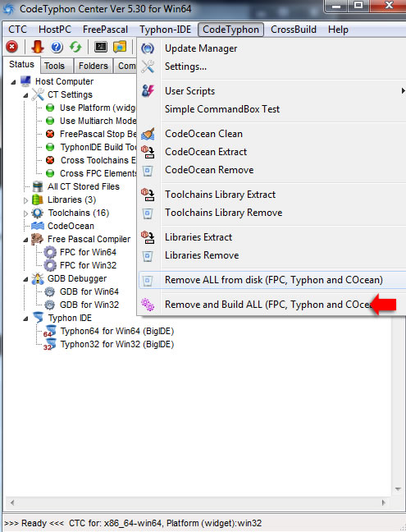The height and width of the screenshot is (532, 406).
Task: Collapse the Free Pascal Compiler node
Action: pyautogui.click(x=25, y=240)
